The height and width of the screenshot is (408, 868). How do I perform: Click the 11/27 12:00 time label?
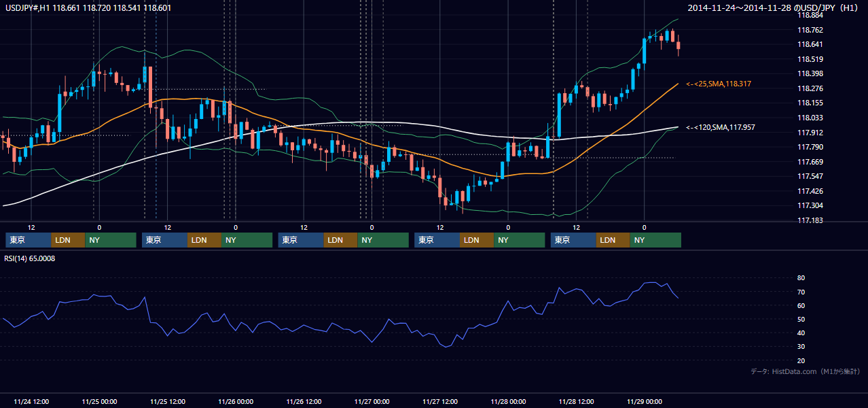click(439, 401)
